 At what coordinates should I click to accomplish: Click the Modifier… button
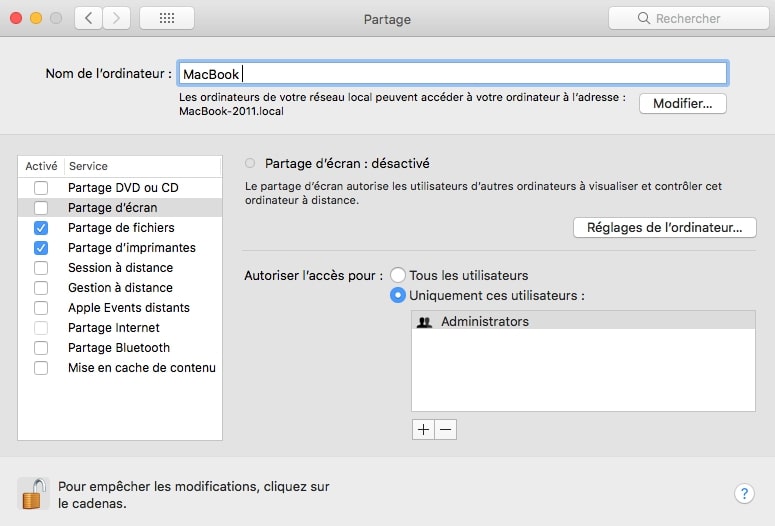[683, 104]
